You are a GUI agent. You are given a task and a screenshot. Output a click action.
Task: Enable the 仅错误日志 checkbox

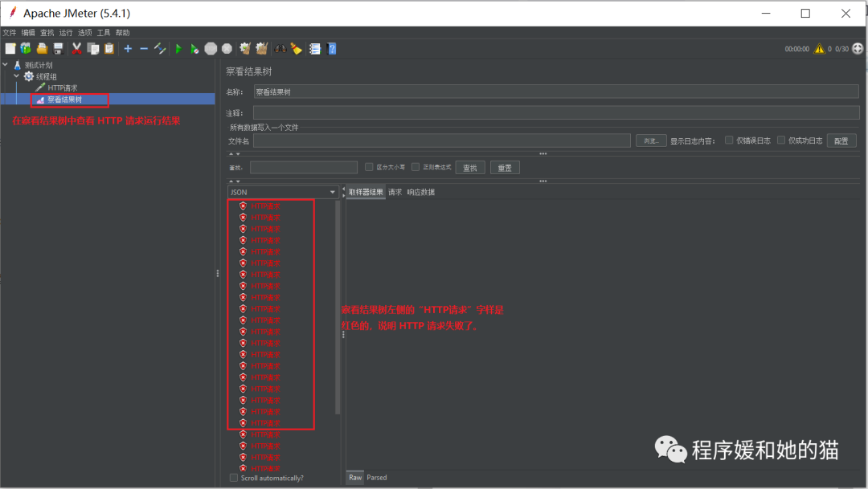coord(729,140)
